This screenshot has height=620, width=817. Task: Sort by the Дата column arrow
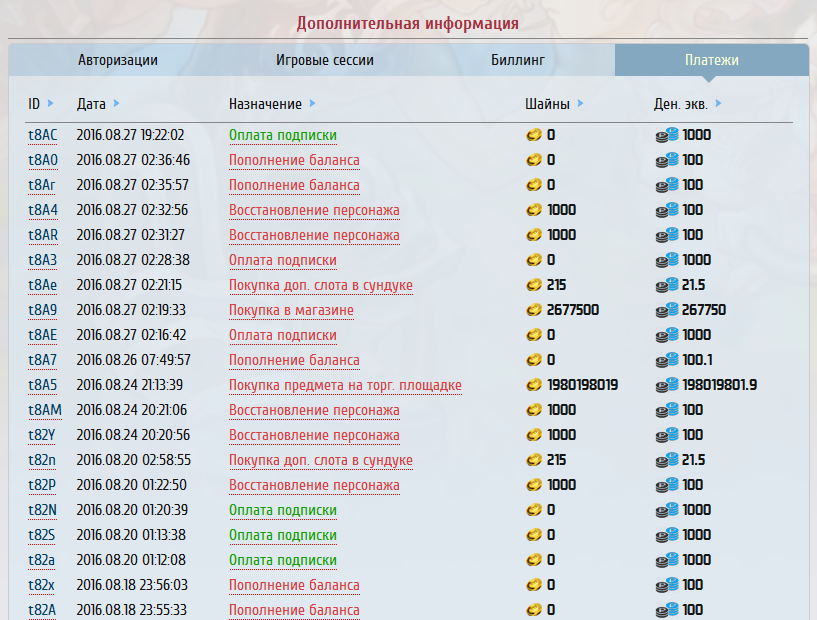(117, 103)
